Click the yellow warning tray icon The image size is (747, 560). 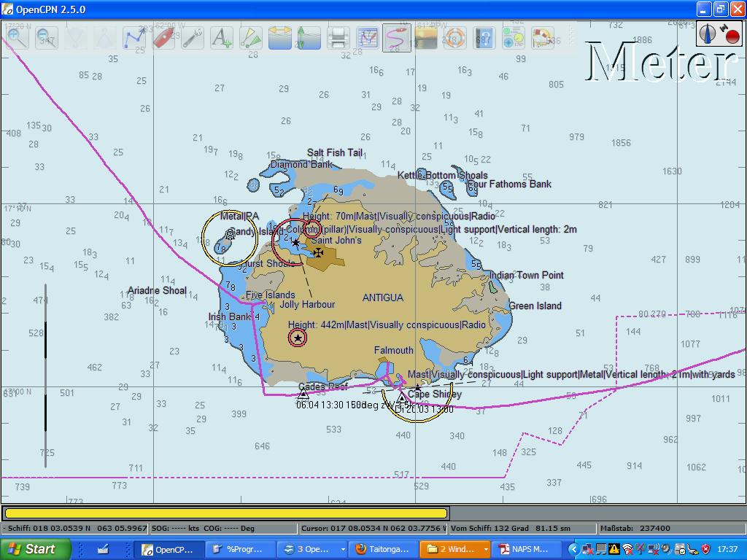click(x=614, y=549)
